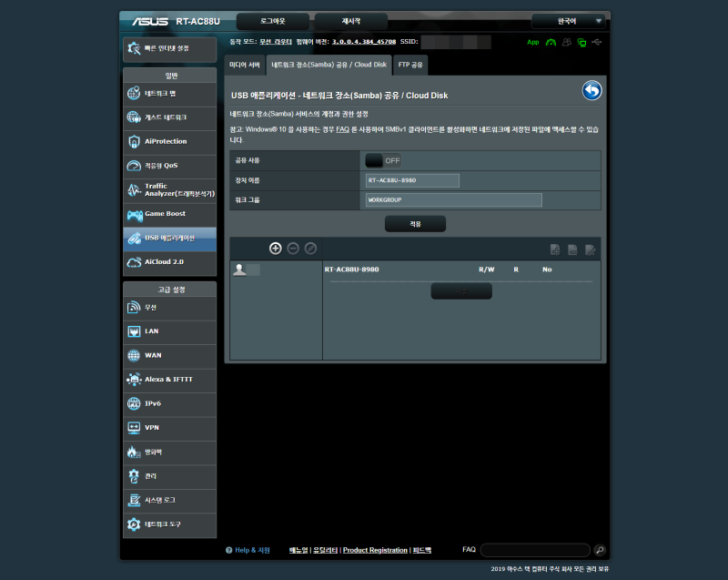Click the rename folder icon
The width and height of the screenshot is (728, 580).
[591, 249]
